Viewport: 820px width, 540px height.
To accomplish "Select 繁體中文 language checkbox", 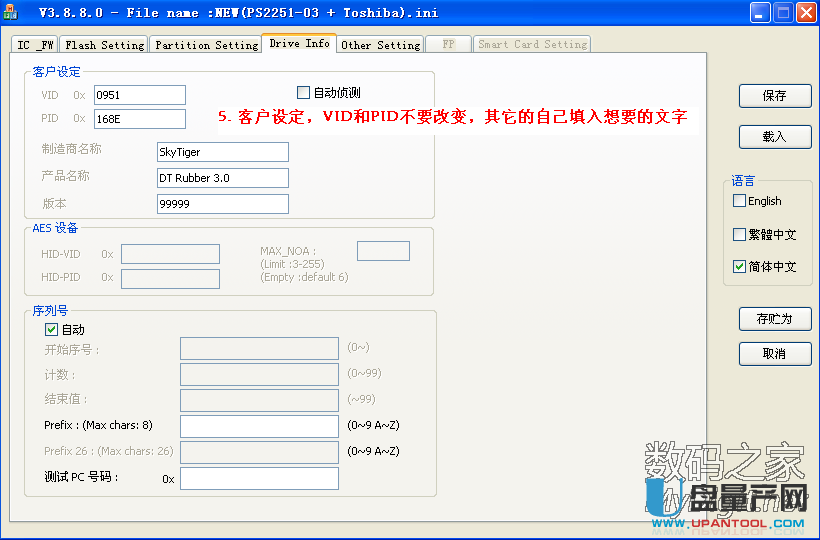I will pyautogui.click(x=740, y=235).
